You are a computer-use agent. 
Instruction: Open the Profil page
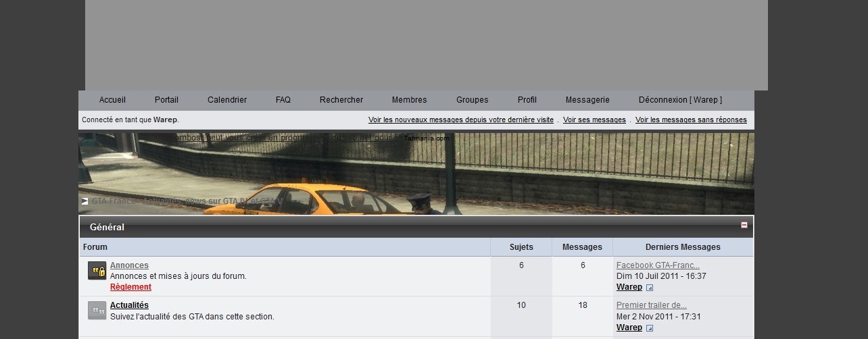coord(527,100)
